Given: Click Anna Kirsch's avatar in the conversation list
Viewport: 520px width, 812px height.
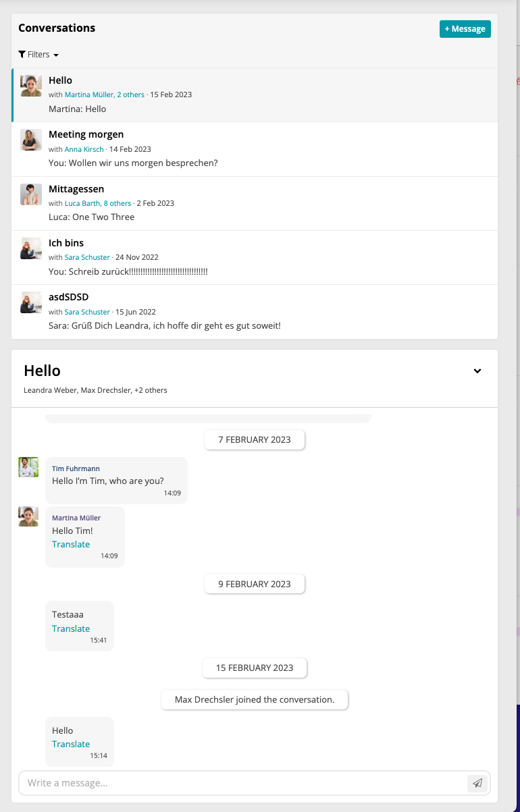Looking at the screenshot, I should coord(30,140).
